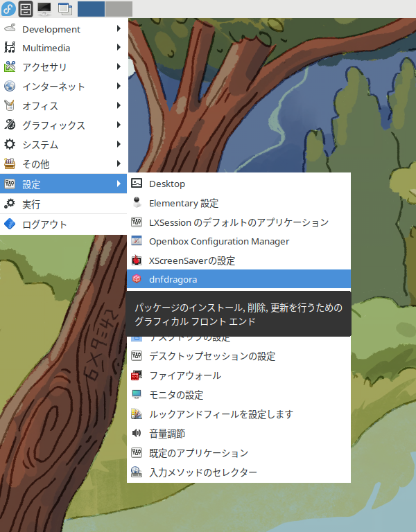This screenshot has height=532, width=416.
Task: Click the グラフィックス palette icon
Action: pyautogui.click(x=10, y=125)
